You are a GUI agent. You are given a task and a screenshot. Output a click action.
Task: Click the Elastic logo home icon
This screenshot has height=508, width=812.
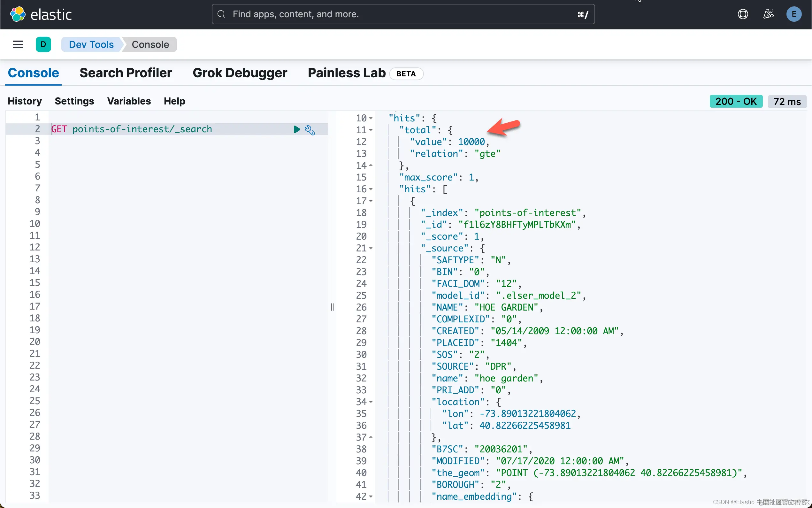point(18,14)
